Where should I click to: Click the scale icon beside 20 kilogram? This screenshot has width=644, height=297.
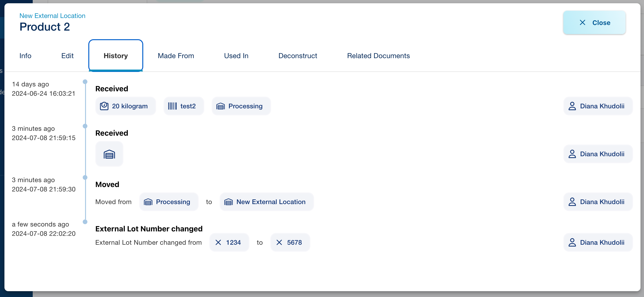(x=104, y=106)
